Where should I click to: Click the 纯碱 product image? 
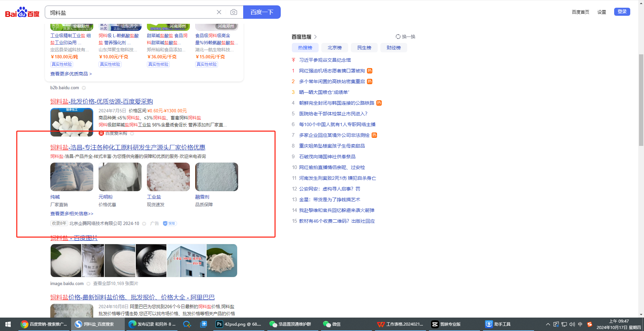[72, 177]
